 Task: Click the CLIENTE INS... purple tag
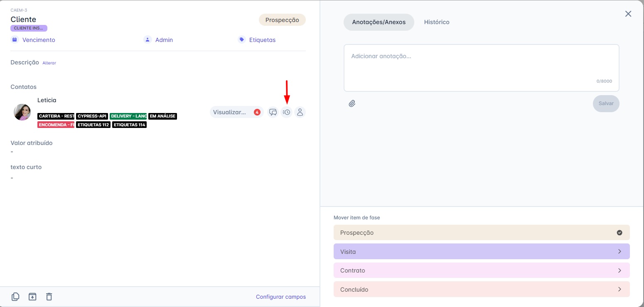click(x=29, y=28)
